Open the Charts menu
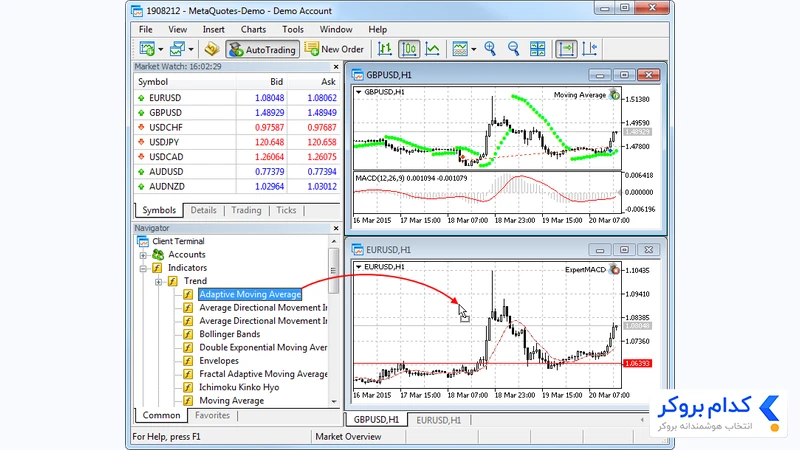This screenshot has width=800, height=450. coord(253,30)
